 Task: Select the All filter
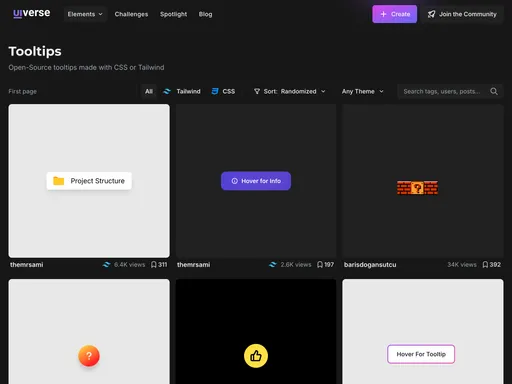pos(149,91)
